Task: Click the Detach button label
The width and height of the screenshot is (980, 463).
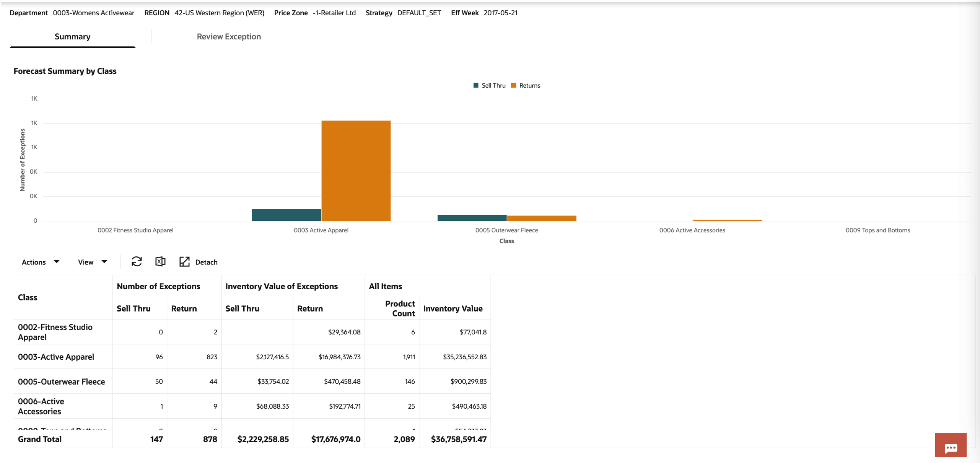Action: 206,262
